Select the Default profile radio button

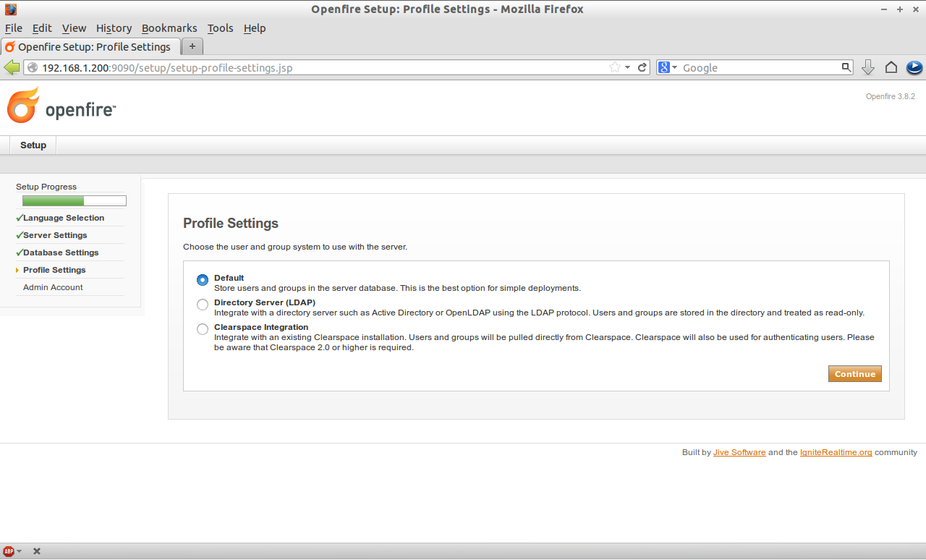(203, 280)
